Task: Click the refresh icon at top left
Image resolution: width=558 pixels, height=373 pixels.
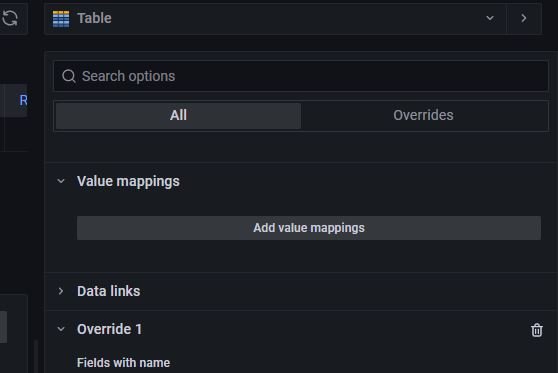Action: coord(10,18)
